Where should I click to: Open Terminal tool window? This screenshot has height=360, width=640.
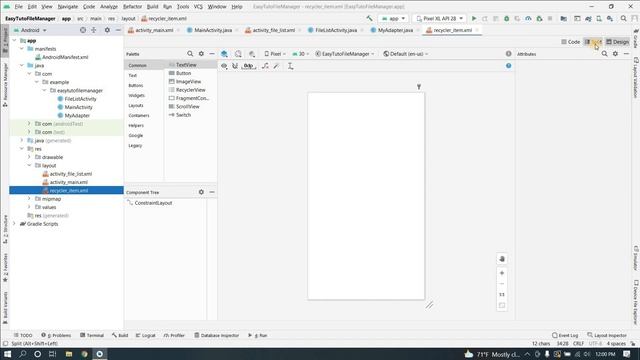click(x=92, y=335)
